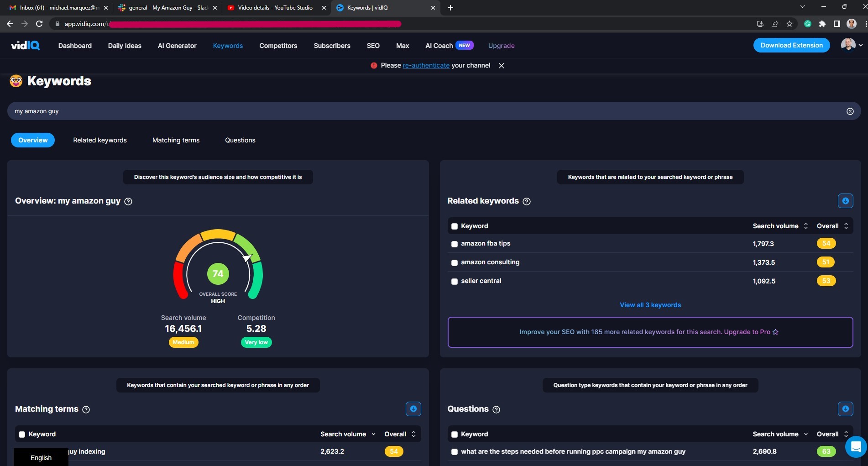Open AI Generator from top navigation
This screenshot has height=466, width=868.
click(x=177, y=46)
